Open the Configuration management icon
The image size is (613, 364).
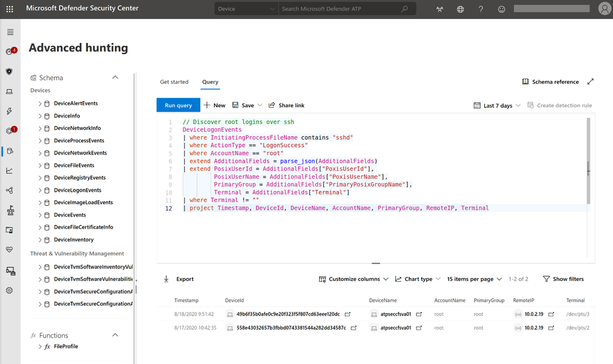10,271
